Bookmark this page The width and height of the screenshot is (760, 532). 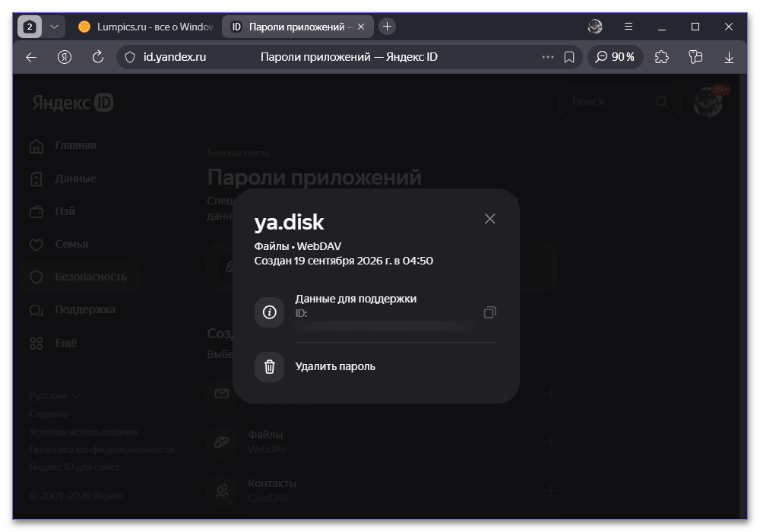coord(569,57)
